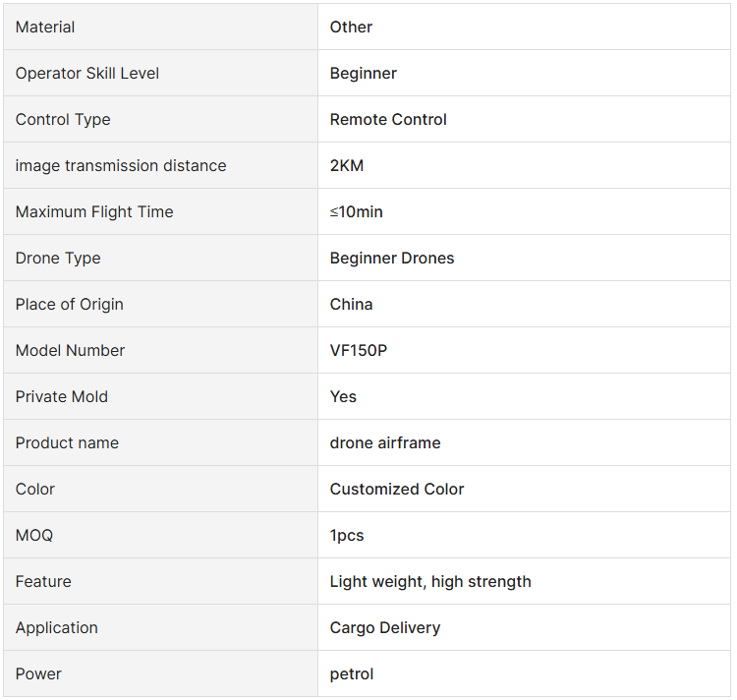
Task: Select the MOQ label cell
Action: (161, 535)
